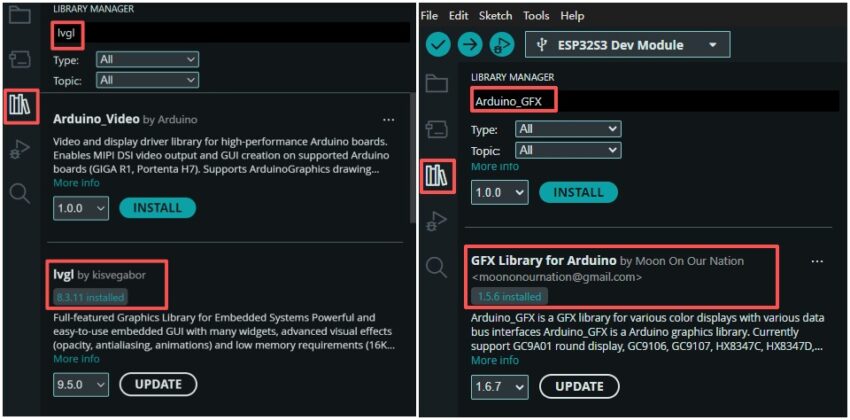Open Boards Manager icon in right window
The image size is (850, 420).
(437, 130)
